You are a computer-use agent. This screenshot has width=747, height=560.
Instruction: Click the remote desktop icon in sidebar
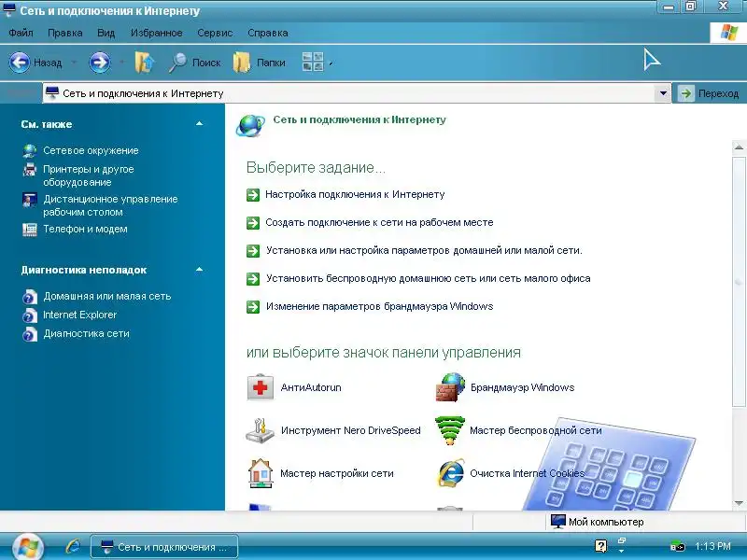[x=30, y=200]
